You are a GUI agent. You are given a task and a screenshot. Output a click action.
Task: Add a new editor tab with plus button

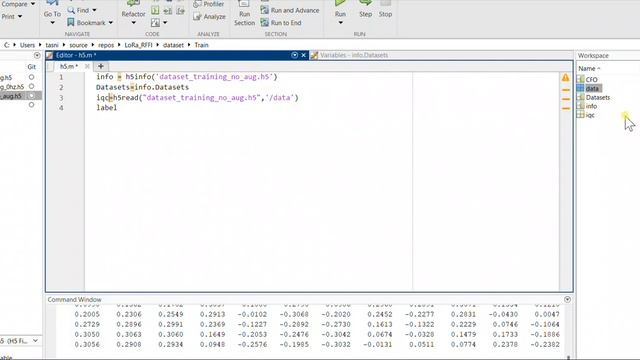(101, 66)
